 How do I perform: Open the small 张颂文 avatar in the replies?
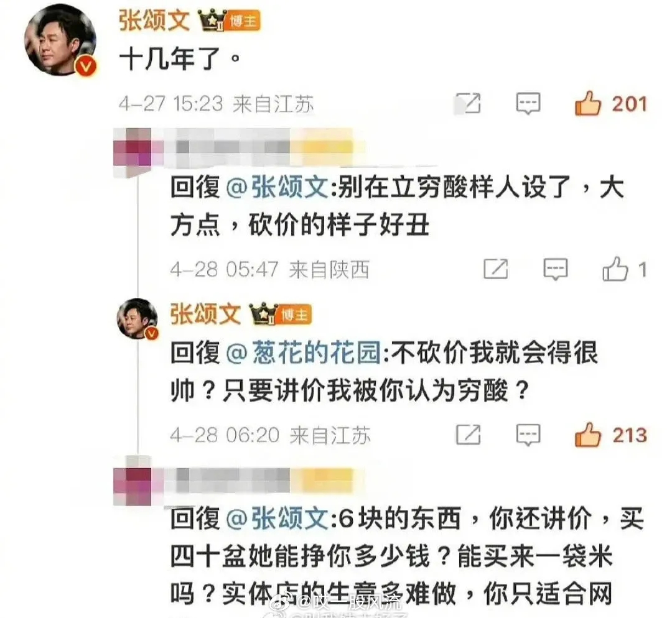(137, 318)
